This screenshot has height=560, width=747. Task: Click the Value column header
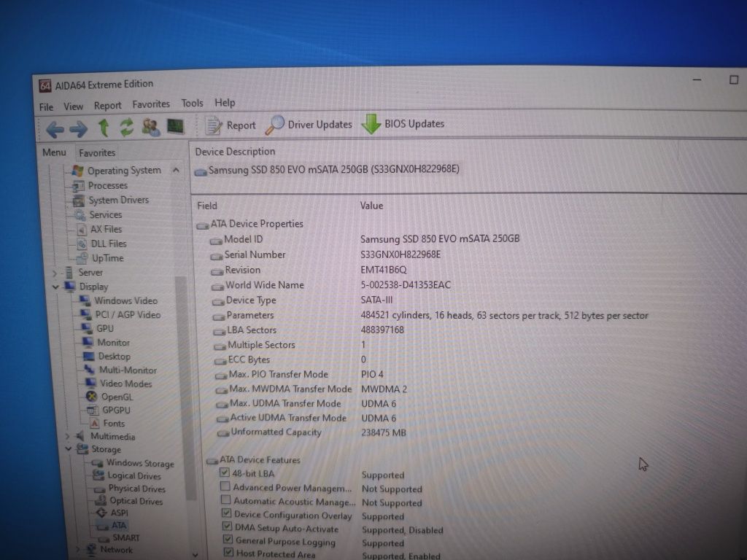[371, 206]
